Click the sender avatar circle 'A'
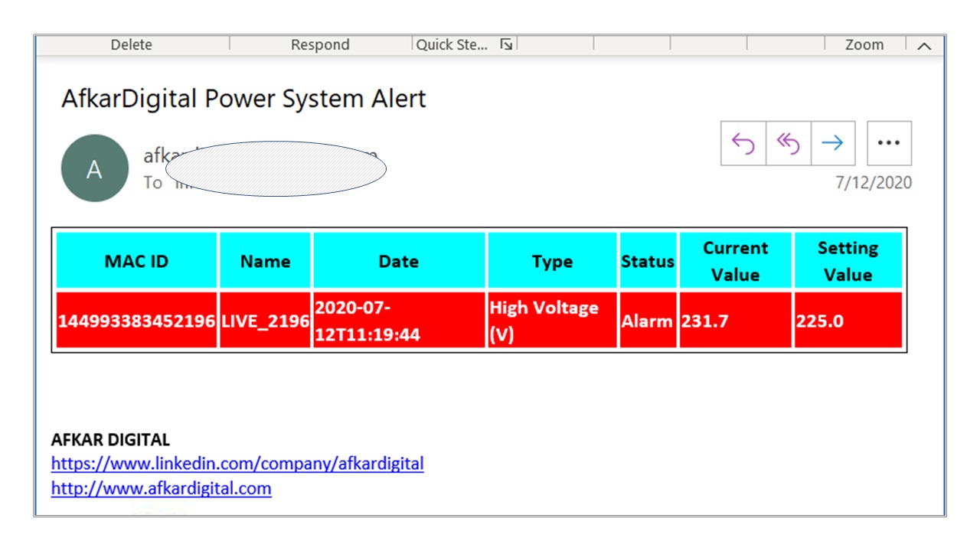The width and height of the screenshot is (980, 551). [94, 168]
